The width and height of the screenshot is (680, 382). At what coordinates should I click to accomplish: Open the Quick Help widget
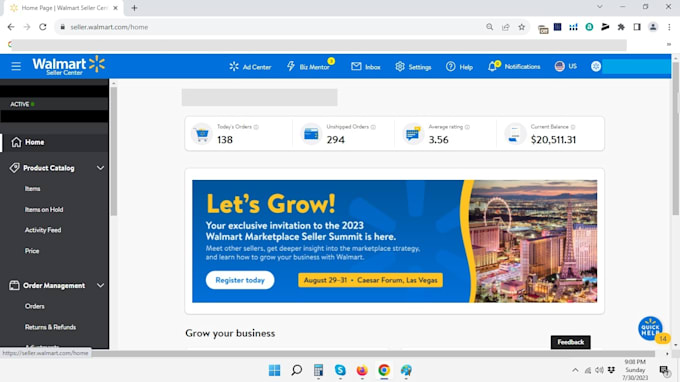(x=650, y=329)
